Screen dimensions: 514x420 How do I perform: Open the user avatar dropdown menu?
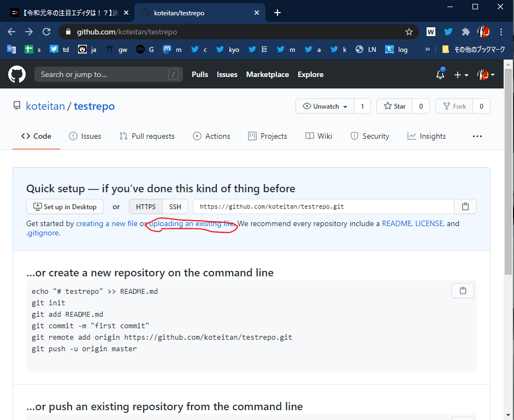click(486, 75)
